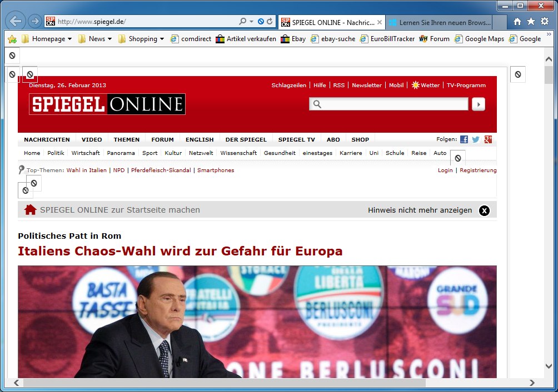Expand the Homepage favorites folder
The width and height of the screenshot is (558, 392).
47,39
